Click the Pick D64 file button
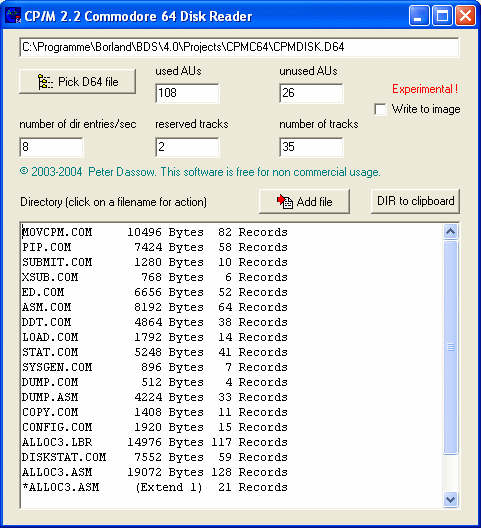Viewport: 481px width, 528px height. [78, 81]
